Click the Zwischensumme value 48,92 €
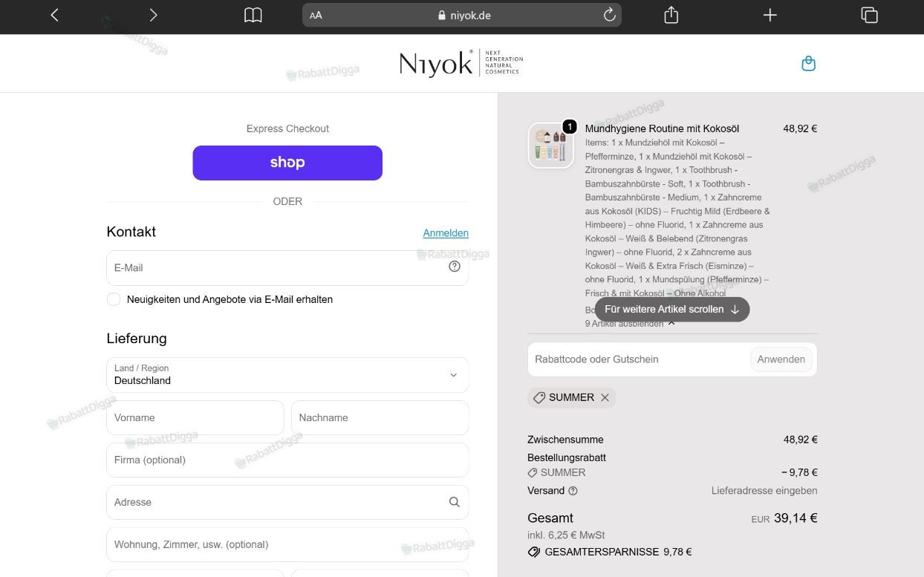924x577 pixels. click(x=800, y=440)
